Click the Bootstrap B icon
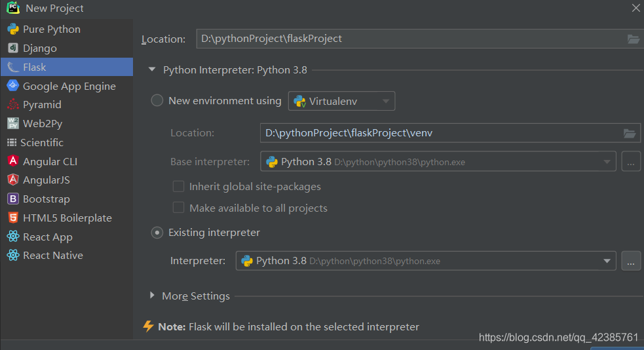Image resolution: width=644 pixels, height=350 pixels. [13, 199]
